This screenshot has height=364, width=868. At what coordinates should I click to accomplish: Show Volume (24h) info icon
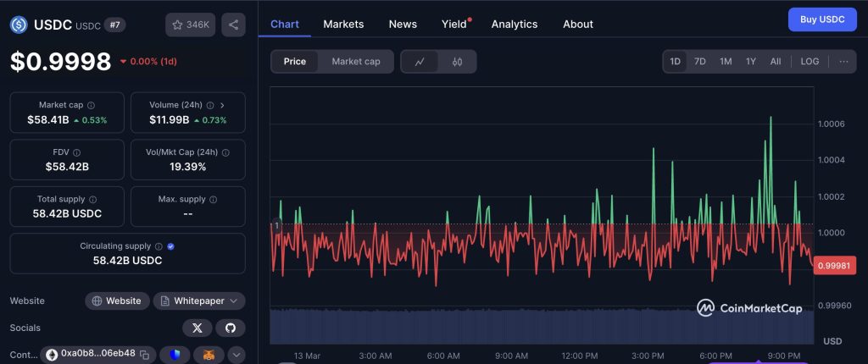pyautogui.click(x=210, y=105)
